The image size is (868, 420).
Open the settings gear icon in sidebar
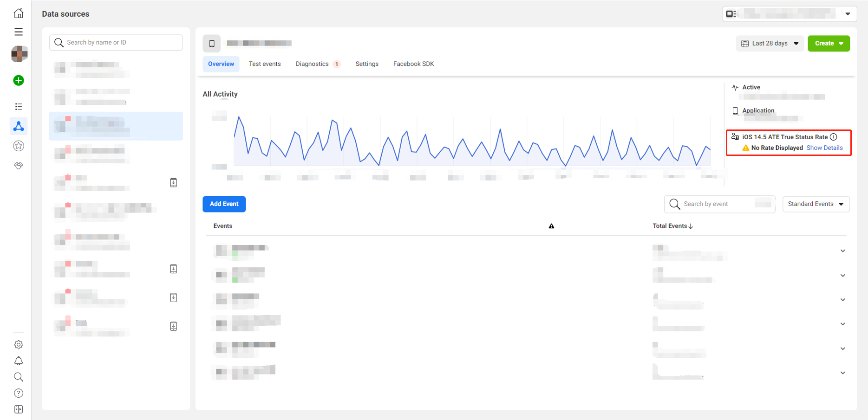click(x=19, y=344)
